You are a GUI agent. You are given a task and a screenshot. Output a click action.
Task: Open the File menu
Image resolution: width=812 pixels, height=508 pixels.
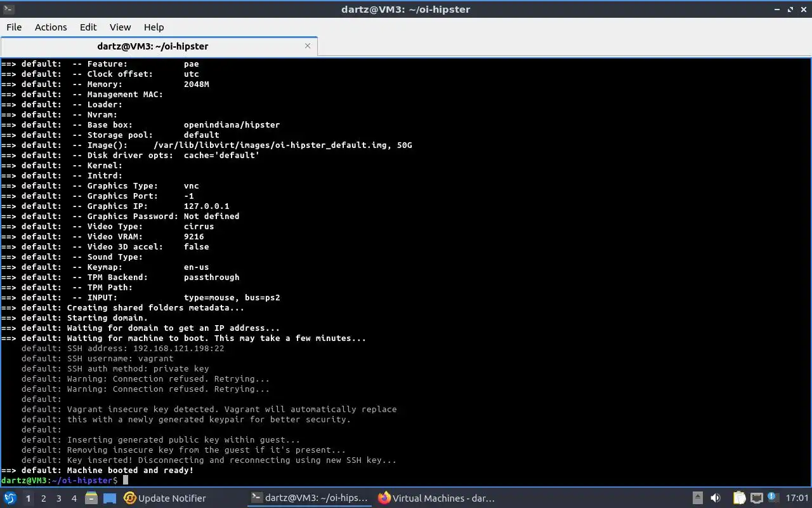click(14, 27)
